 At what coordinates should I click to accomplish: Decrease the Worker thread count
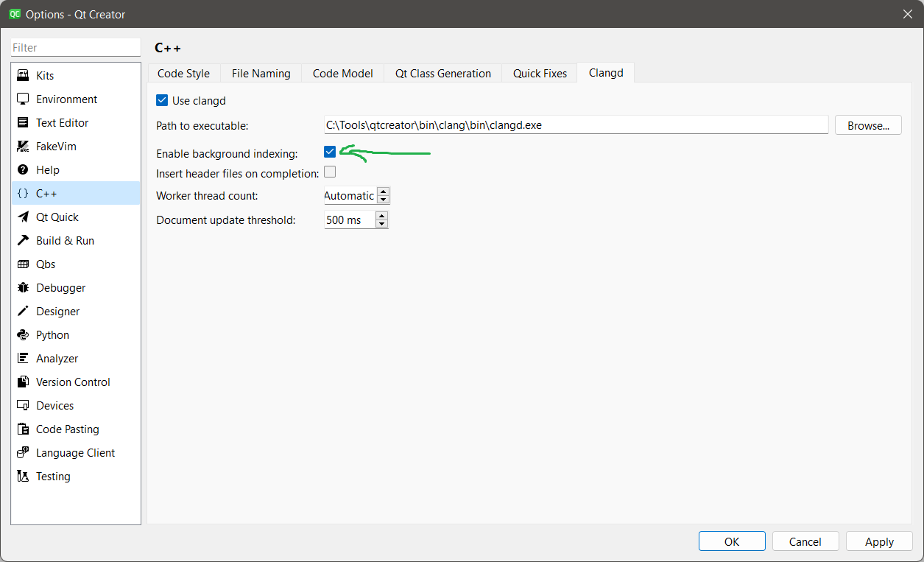(382, 200)
